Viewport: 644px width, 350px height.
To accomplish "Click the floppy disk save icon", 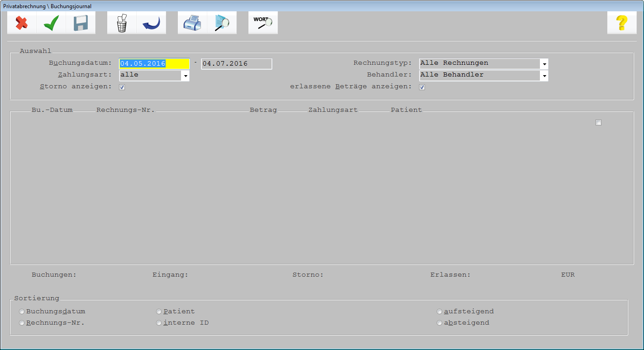I will [81, 23].
